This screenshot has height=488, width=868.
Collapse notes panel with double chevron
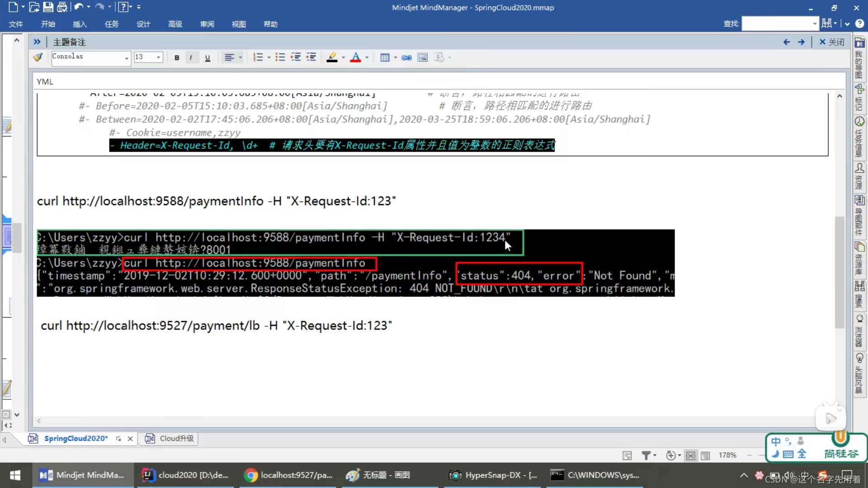point(37,42)
